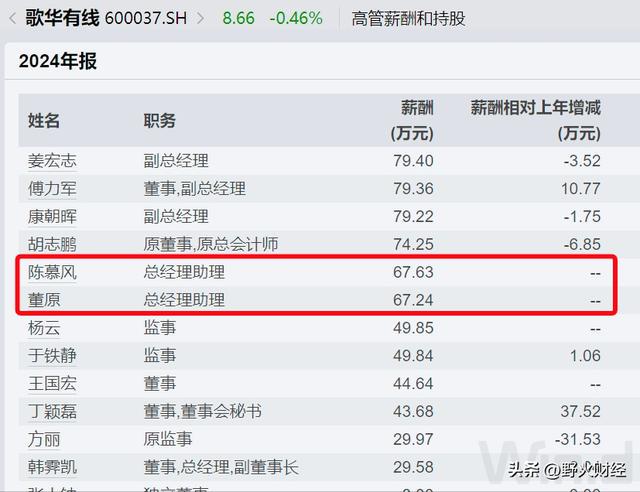640x492 pixels.
Task: Click the previous stock left chevron
Action: pos(13,18)
